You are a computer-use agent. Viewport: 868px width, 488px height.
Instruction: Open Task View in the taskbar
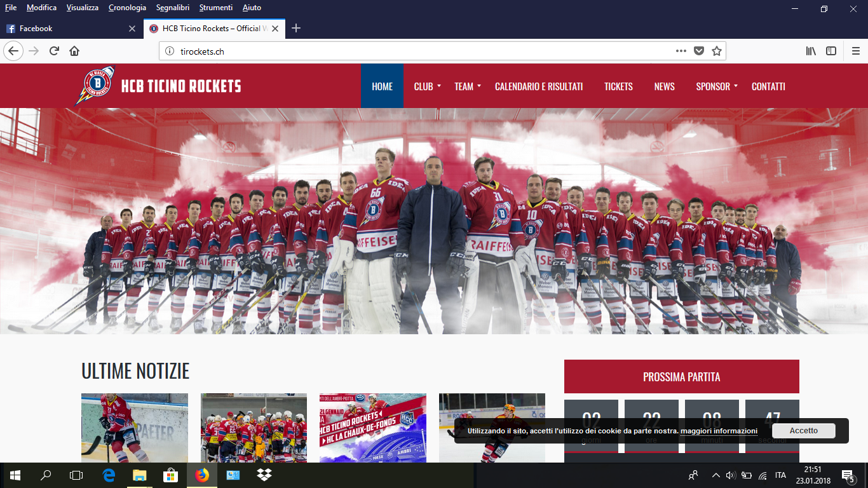(x=76, y=475)
